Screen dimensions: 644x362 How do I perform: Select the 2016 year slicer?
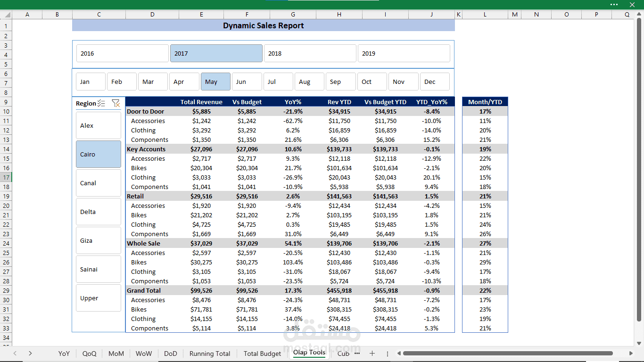pos(122,53)
